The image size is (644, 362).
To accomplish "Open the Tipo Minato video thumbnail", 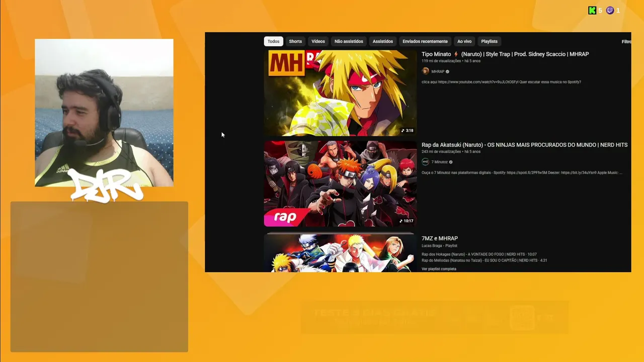I will click(x=340, y=93).
